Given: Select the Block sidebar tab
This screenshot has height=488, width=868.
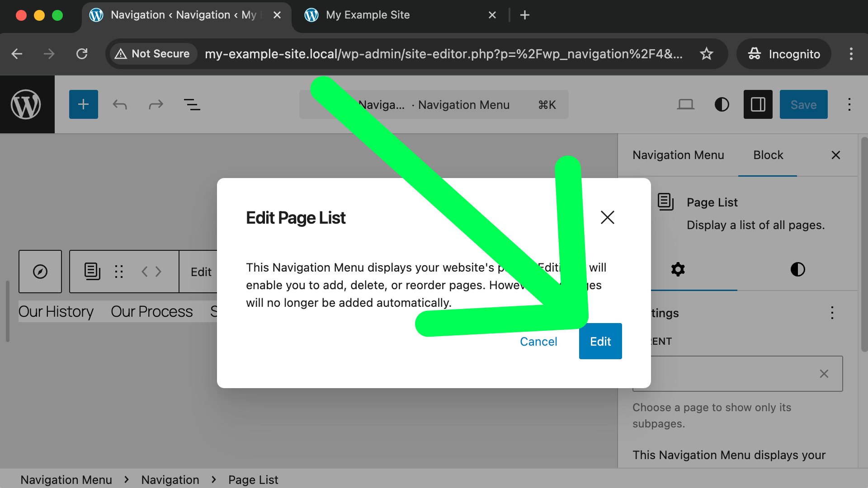Looking at the screenshot, I should click(x=768, y=155).
